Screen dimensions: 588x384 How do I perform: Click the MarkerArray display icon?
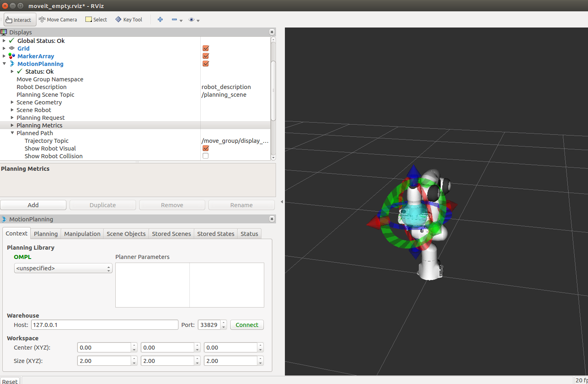(x=12, y=56)
